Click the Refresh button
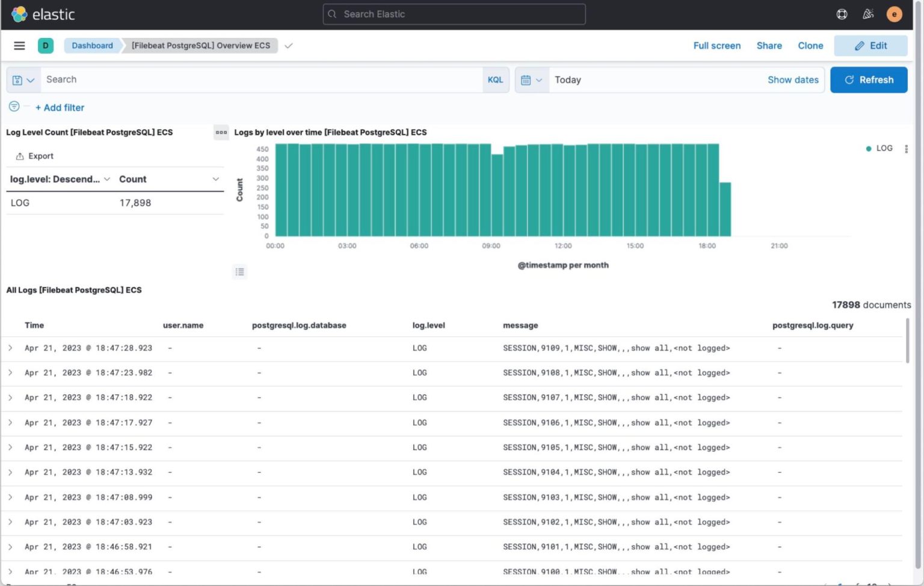 (869, 79)
